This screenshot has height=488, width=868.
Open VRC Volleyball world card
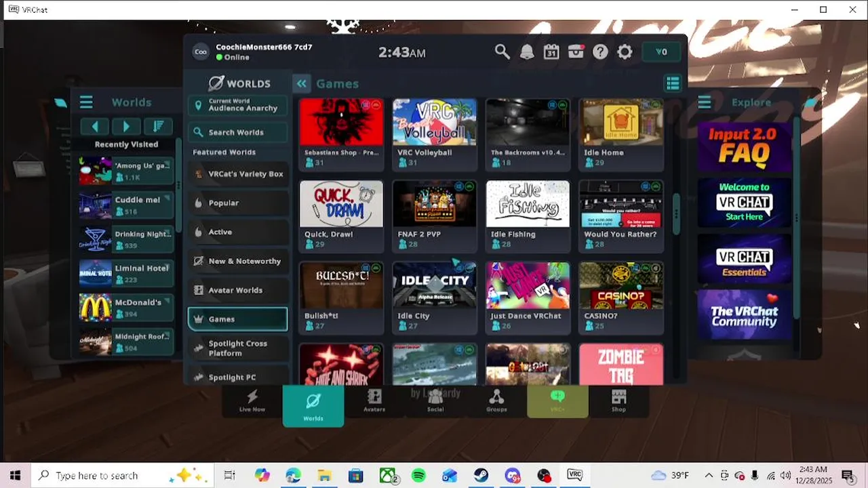[x=435, y=134]
